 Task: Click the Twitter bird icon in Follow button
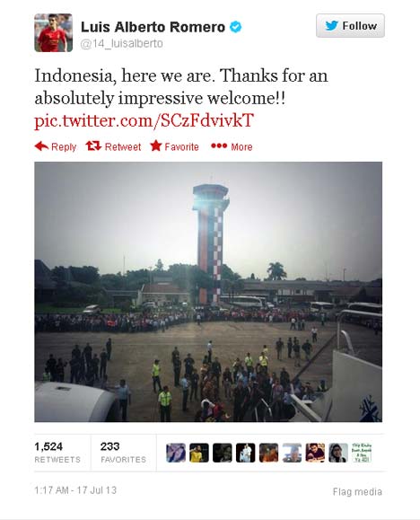tap(331, 25)
